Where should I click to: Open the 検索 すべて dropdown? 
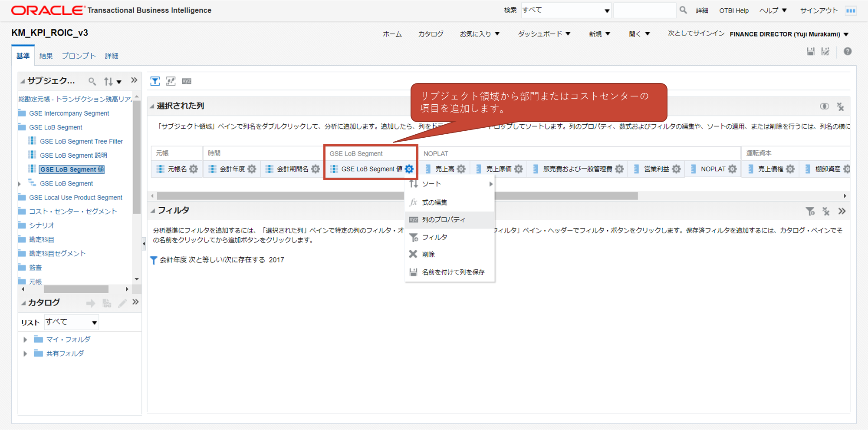pyautogui.click(x=566, y=10)
